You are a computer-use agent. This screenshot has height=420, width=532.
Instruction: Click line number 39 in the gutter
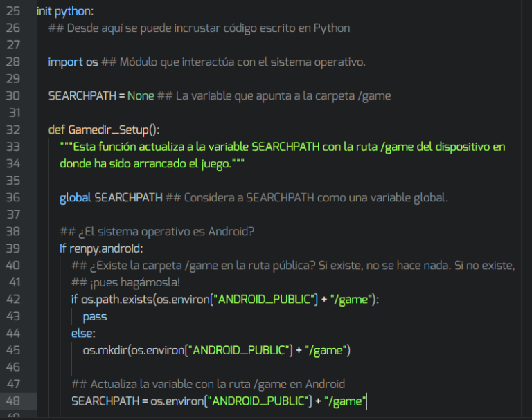(x=12, y=248)
